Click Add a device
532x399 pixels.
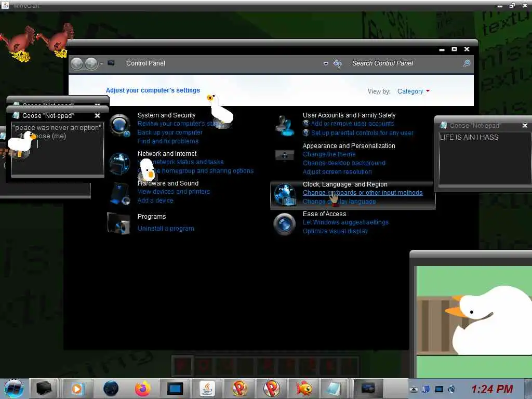pos(155,201)
